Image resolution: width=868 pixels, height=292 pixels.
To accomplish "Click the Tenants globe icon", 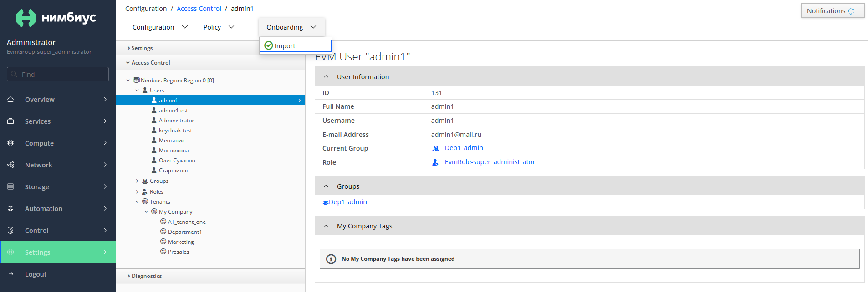I will 145,201.
